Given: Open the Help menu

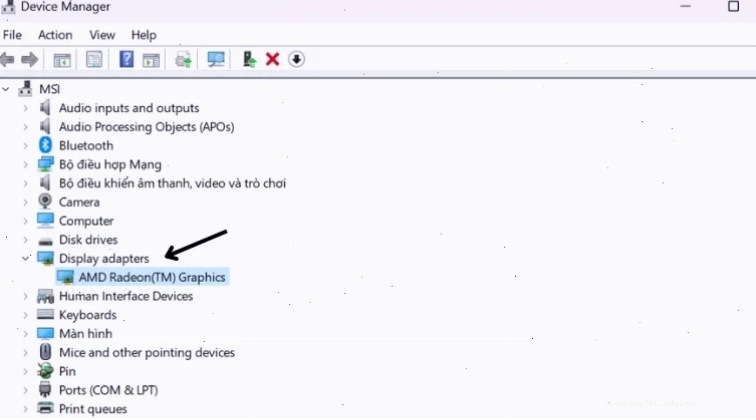Looking at the screenshot, I should (x=144, y=35).
